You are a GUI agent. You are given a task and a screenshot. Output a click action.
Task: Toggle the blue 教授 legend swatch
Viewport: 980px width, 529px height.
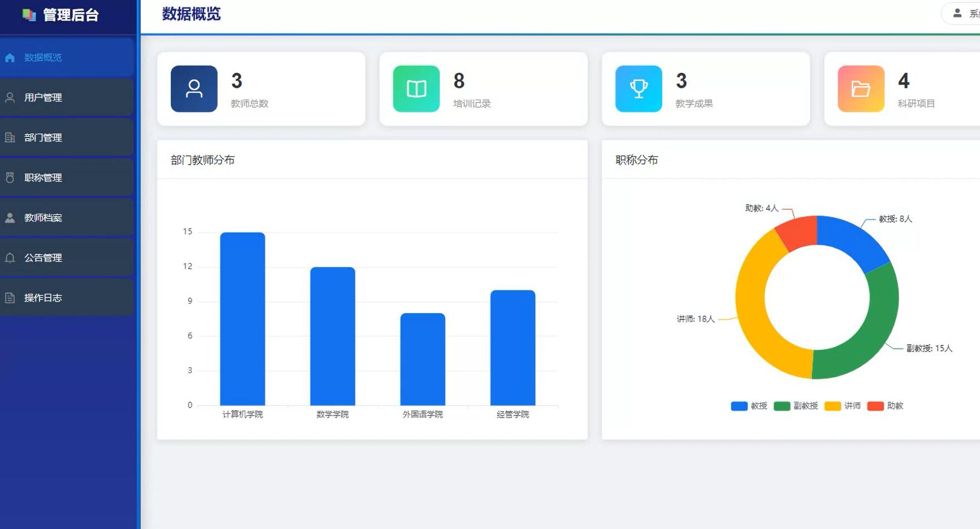coord(739,406)
